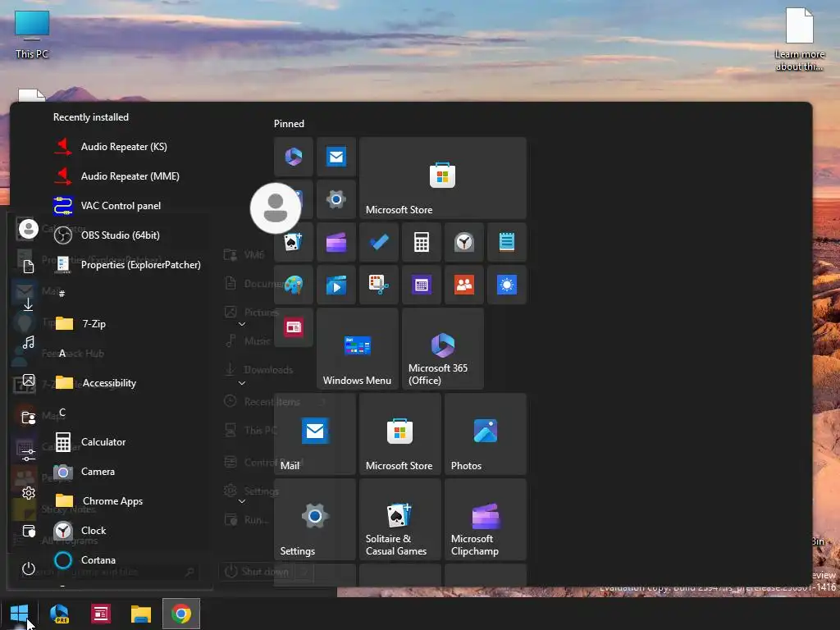Open the small Notepad pinned tile
840x630 pixels.
click(x=507, y=242)
